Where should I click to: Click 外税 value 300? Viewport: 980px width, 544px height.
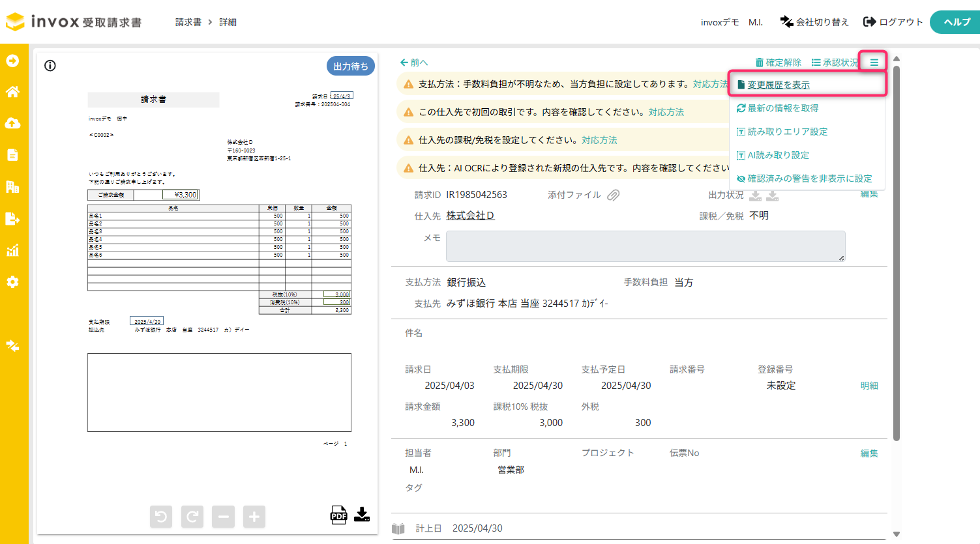pyautogui.click(x=643, y=423)
